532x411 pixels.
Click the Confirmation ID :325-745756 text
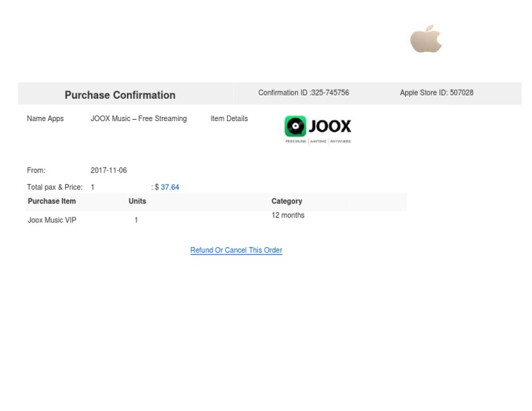303,93
